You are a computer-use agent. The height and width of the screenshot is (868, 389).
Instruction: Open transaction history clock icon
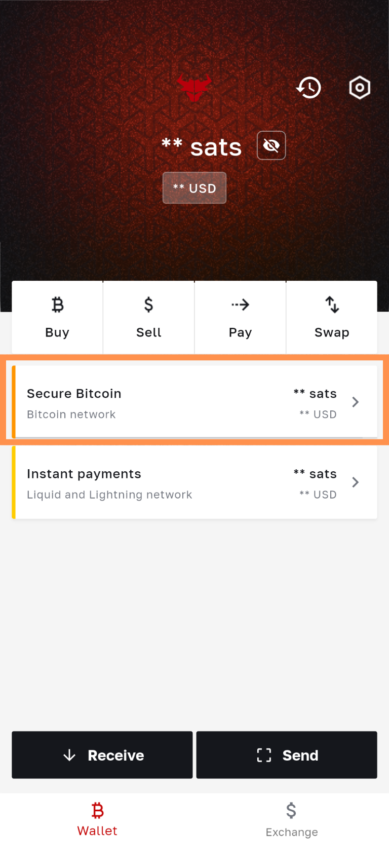pos(308,88)
